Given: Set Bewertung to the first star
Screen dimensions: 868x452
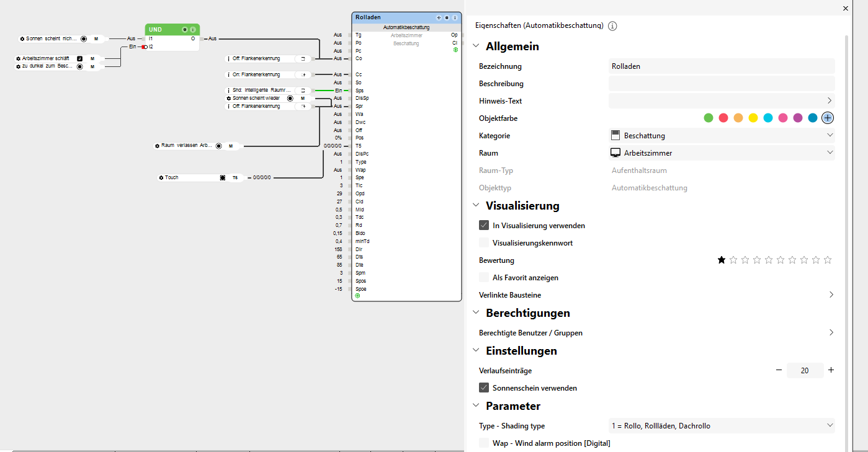Looking at the screenshot, I should [x=722, y=260].
